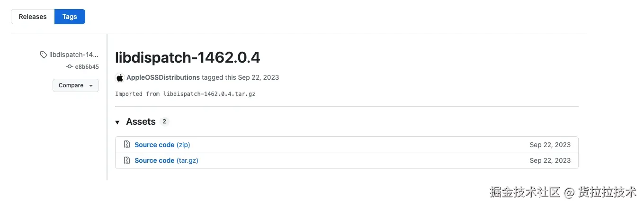The height and width of the screenshot is (206, 644).
Task: Click the tag icon beside libdispatch sidebar label
Action: click(44, 55)
